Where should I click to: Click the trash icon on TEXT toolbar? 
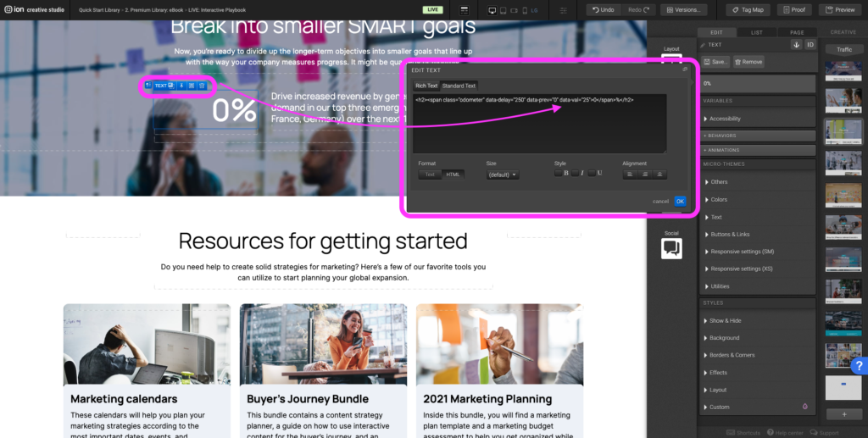point(202,86)
